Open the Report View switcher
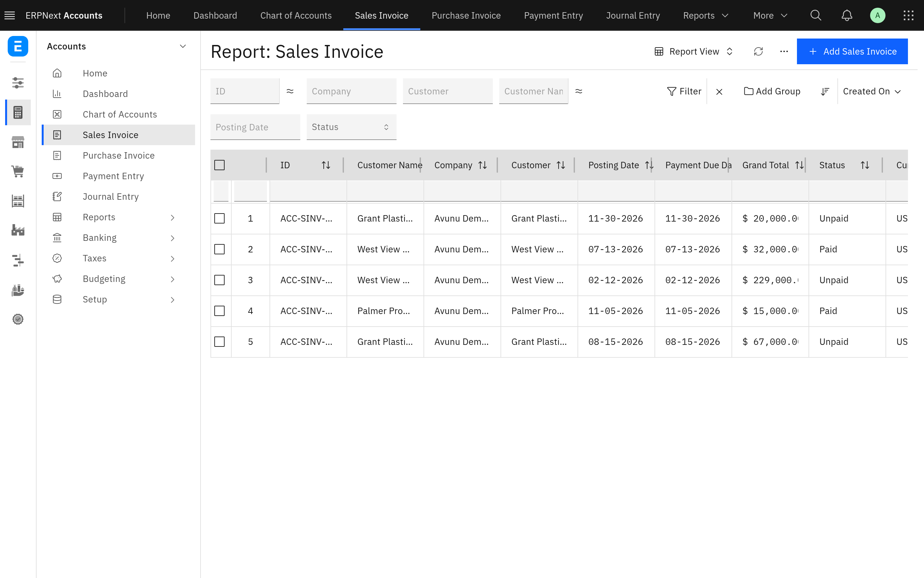 pyautogui.click(x=694, y=51)
